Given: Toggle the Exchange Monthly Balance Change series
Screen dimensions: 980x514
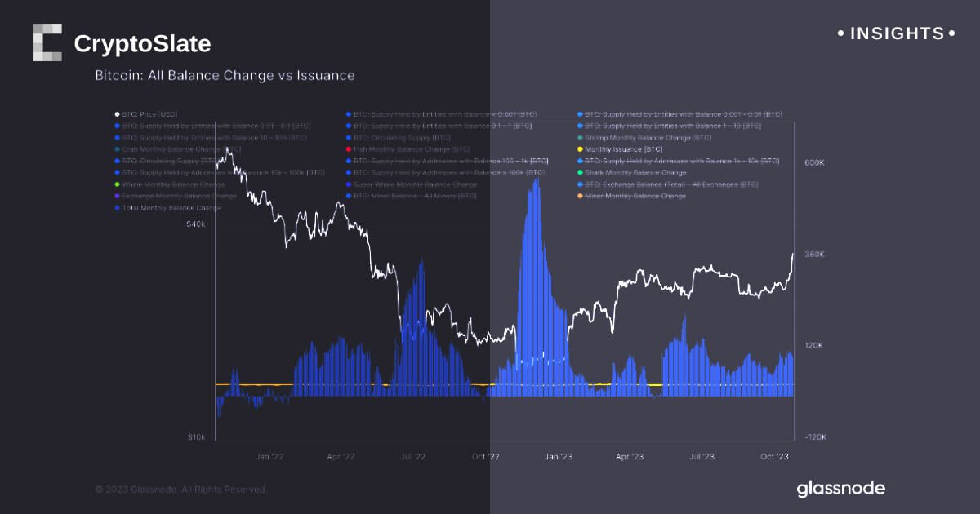Looking at the screenshot, I should pyautogui.click(x=179, y=197).
